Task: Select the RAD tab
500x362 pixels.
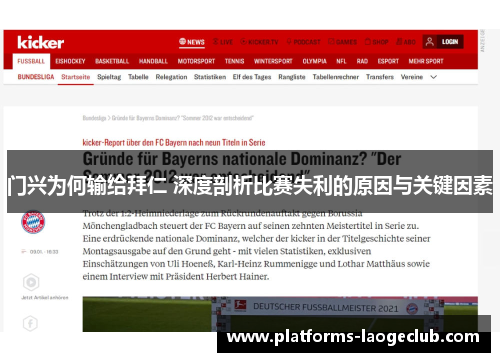Action: 362,61
